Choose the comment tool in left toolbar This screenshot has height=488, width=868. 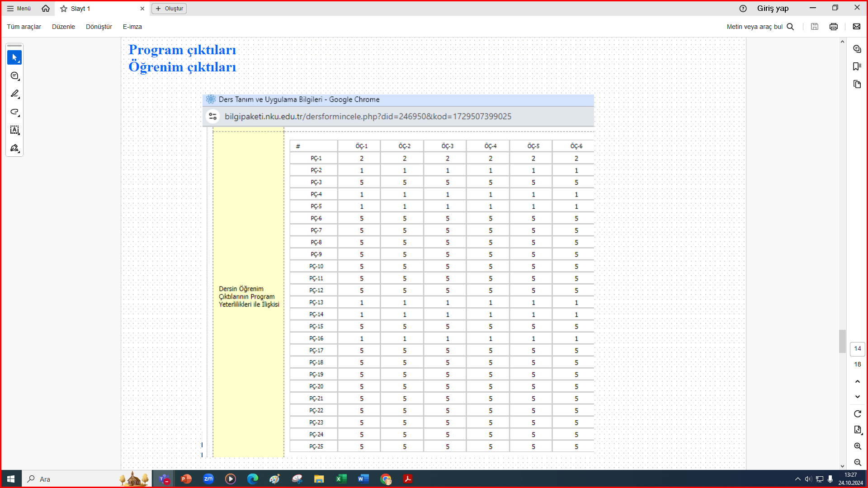coord(14,76)
